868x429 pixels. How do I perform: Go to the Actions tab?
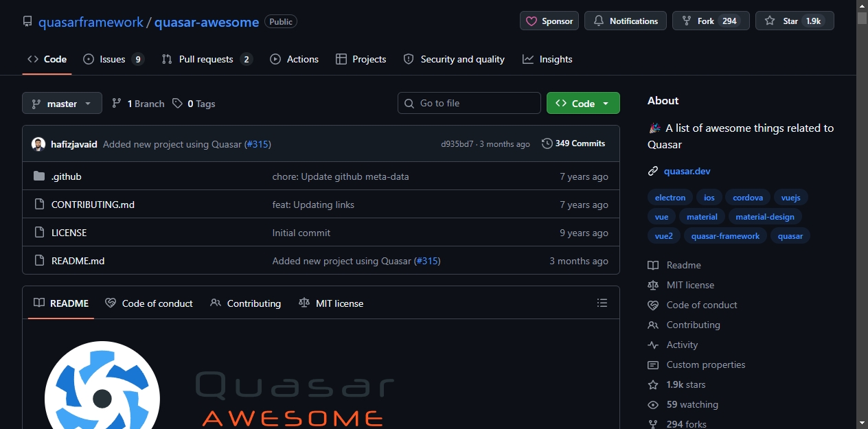[x=295, y=59]
